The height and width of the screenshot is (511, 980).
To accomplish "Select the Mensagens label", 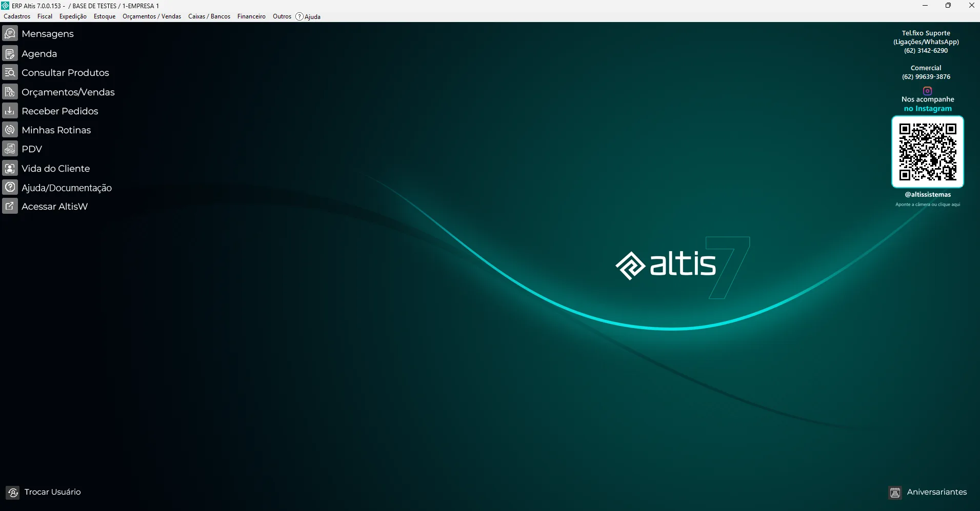I will point(48,34).
